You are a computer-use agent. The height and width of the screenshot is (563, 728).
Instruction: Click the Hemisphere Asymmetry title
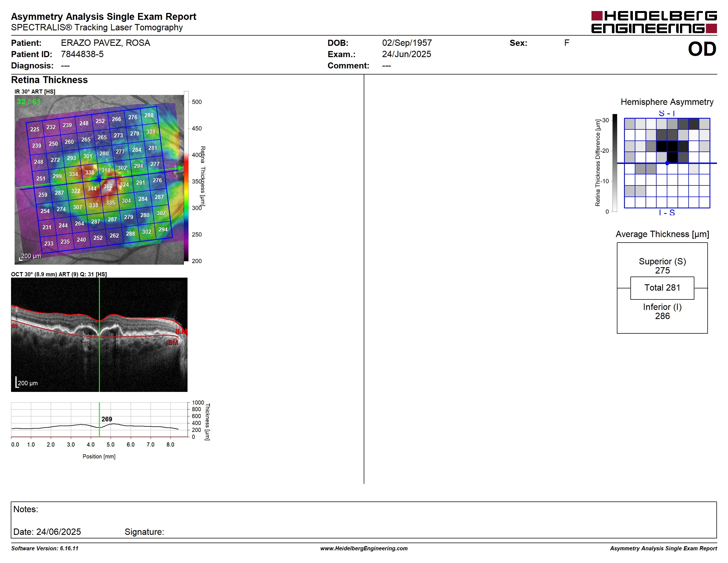click(x=667, y=102)
